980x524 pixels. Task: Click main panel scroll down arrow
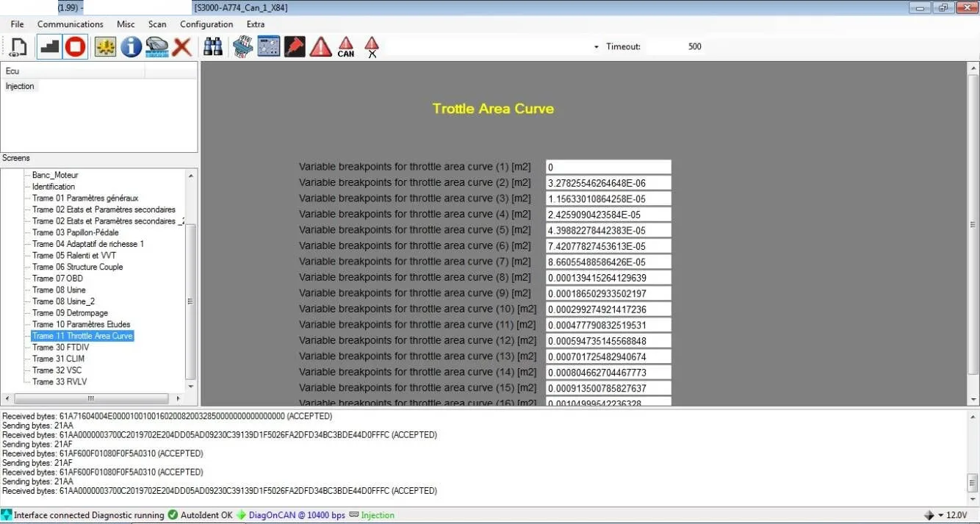coord(973,398)
